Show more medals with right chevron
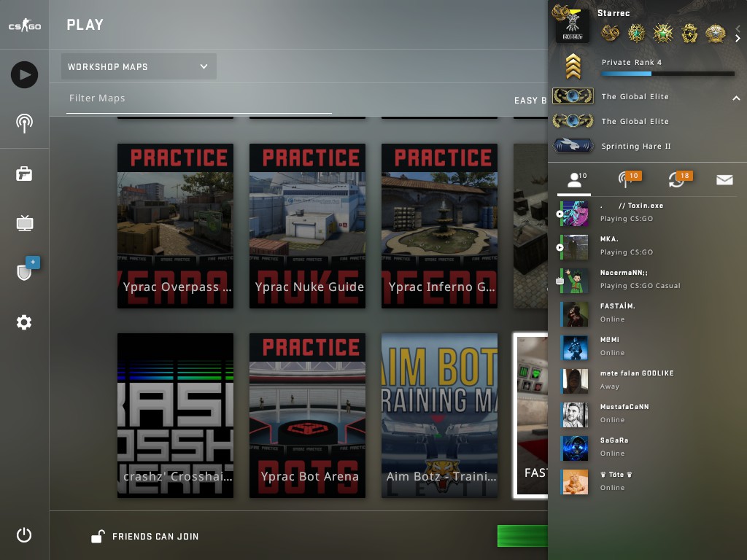 point(738,38)
